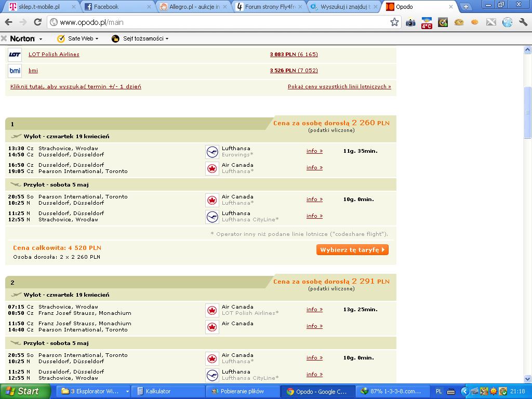Viewport: 532px width, 399px height.
Task: Open info for 16:50 Düsseldorf–Toronto flight
Action: (314, 168)
